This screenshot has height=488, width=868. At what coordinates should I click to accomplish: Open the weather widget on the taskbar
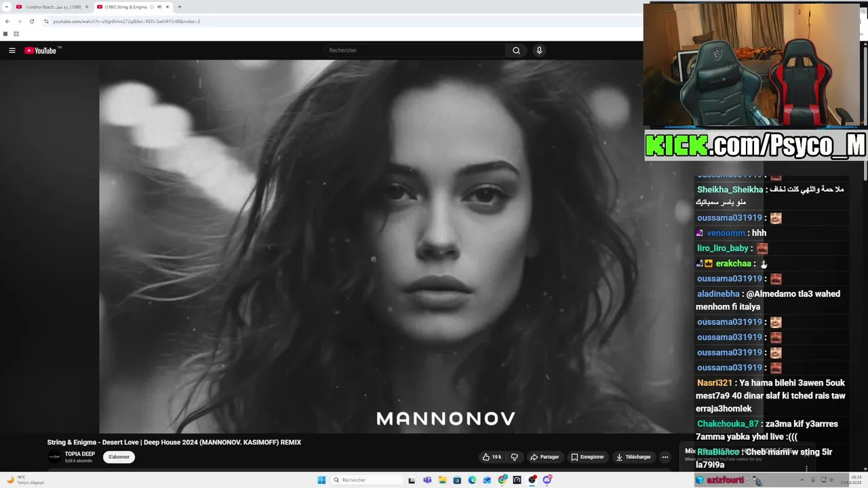(x=26, y=480)
